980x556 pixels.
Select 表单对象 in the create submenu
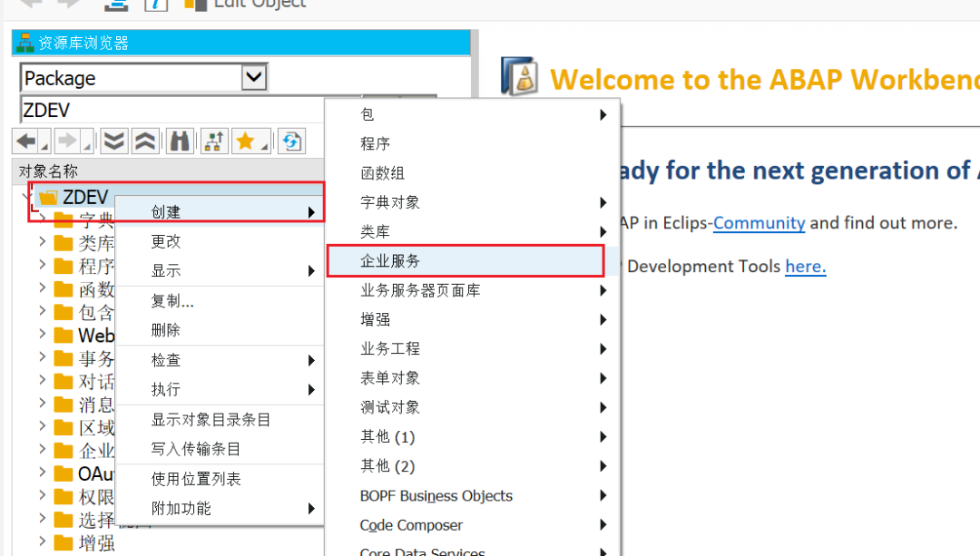coord(473,378)
